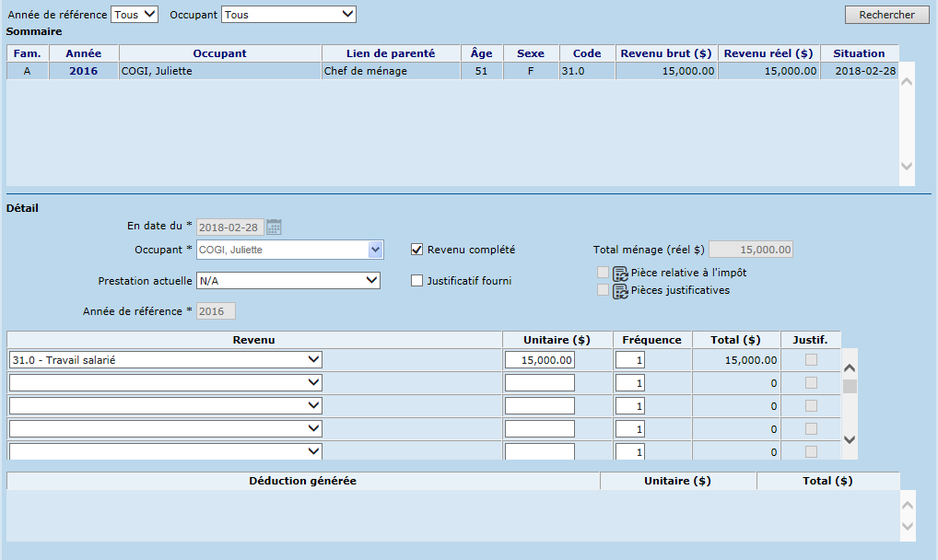Image resolution: width=938 pixels, height=560 pixels.
Task: Click the Rechercher button
Action: [x=886, y=15]
